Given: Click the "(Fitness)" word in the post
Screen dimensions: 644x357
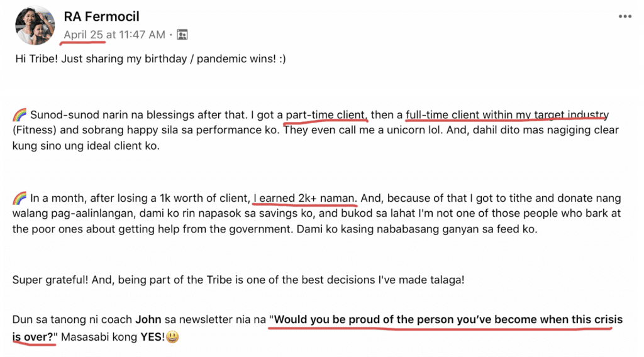Looking at the screenshot, I should click(x=35, y=131).
